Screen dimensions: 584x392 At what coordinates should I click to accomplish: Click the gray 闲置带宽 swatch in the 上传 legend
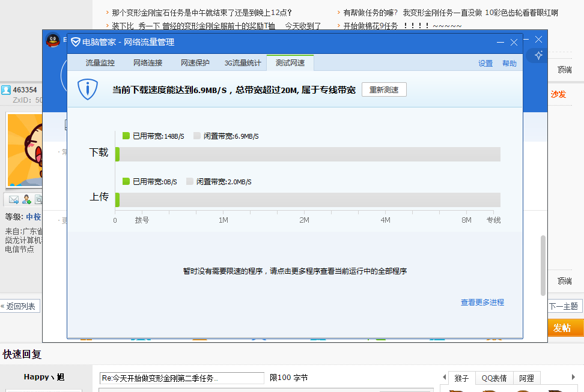190,181
